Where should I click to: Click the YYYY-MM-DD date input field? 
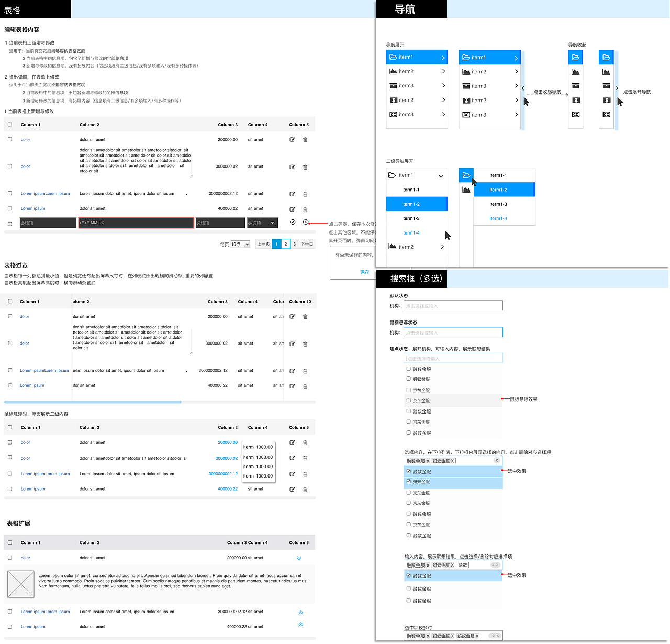coord(136,223)
